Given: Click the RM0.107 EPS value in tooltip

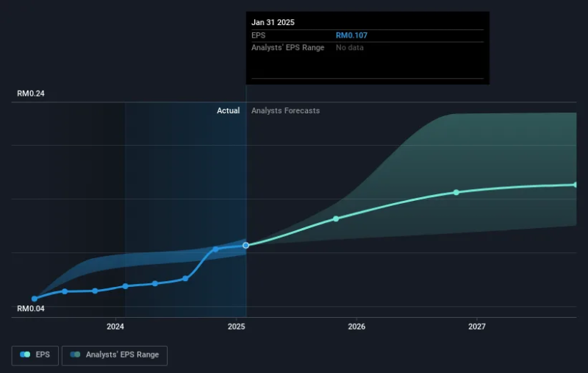Looking at the screenshot, I should coord(350,35).
